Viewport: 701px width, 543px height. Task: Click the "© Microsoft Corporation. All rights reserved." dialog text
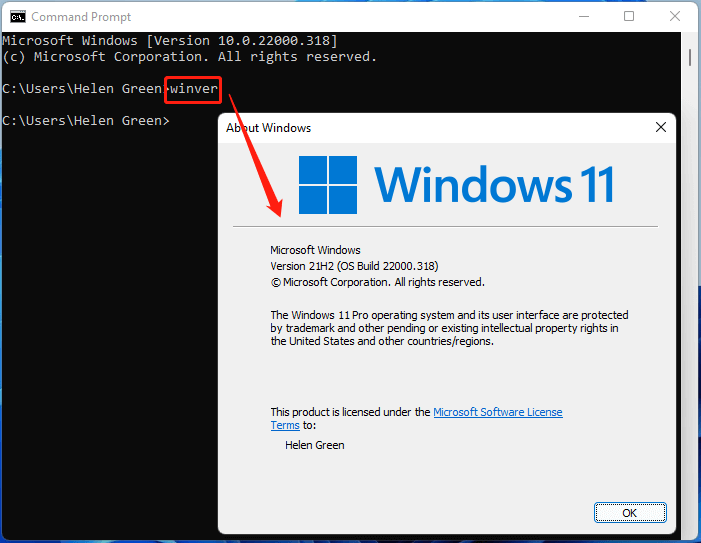point(377,282)
